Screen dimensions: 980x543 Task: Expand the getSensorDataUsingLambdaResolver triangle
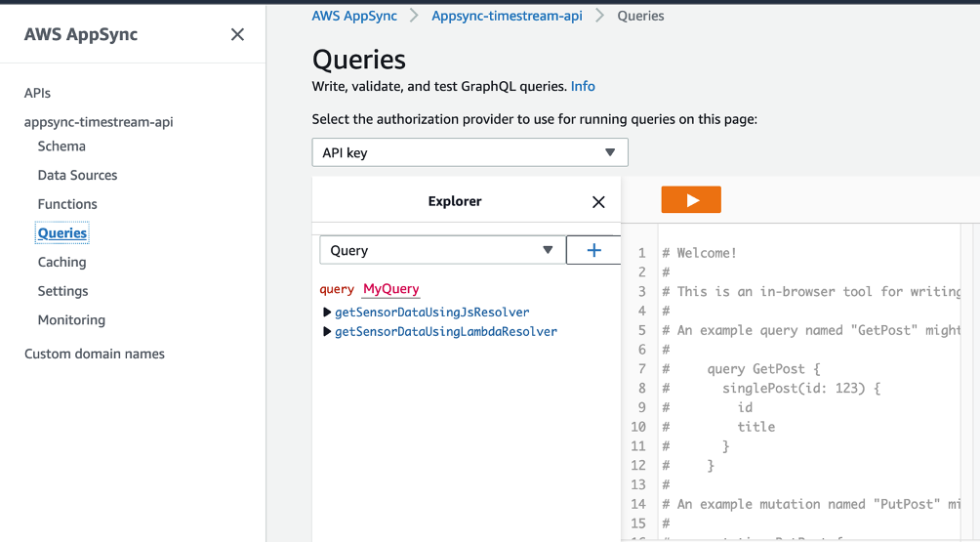coord(327,331)
